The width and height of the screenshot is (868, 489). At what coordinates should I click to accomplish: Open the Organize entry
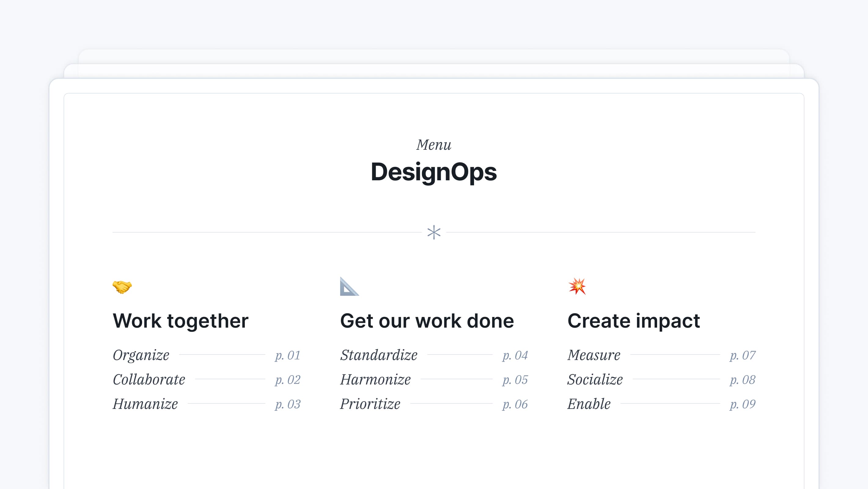coord(141,355)
